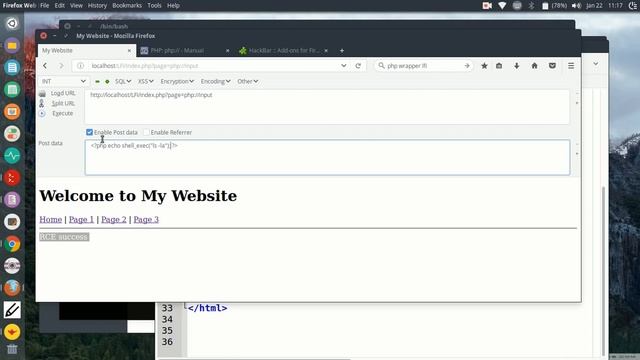Click the Bluetooth icon in top panel
Viewport: 640px width, 360px height.
coord(531,6)
